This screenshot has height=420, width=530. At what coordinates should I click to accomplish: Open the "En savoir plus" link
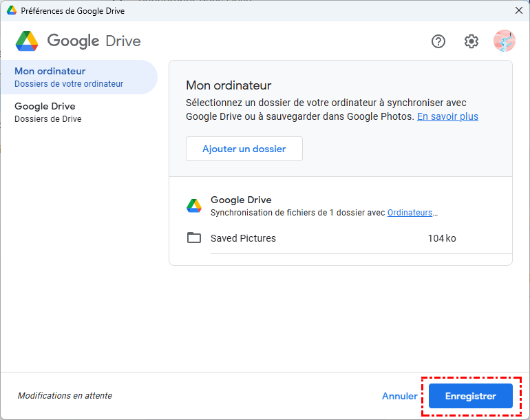pyautogui.click(x=447, y=116)
